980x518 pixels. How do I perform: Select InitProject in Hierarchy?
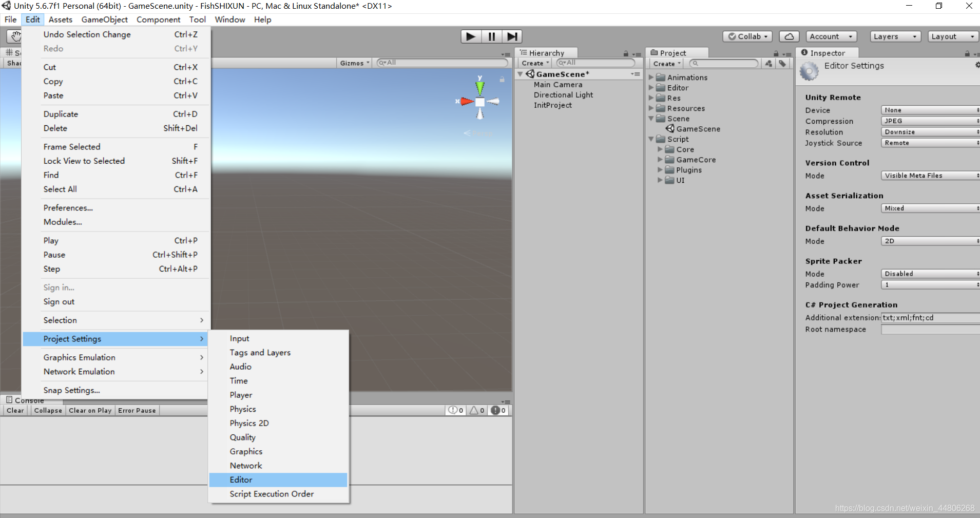[553, 105]
